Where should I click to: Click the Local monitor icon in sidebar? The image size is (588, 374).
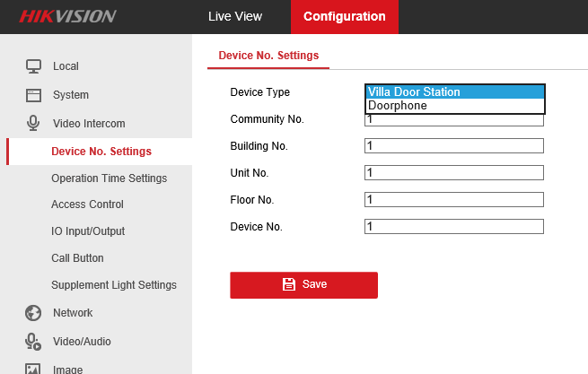(x=33, y=65)
